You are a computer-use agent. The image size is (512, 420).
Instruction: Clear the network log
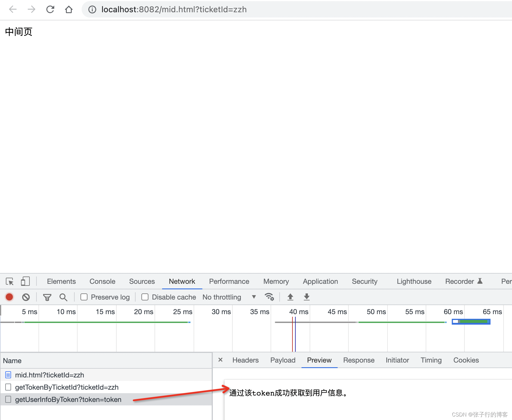pyautogui.click(x=26, y=297)
